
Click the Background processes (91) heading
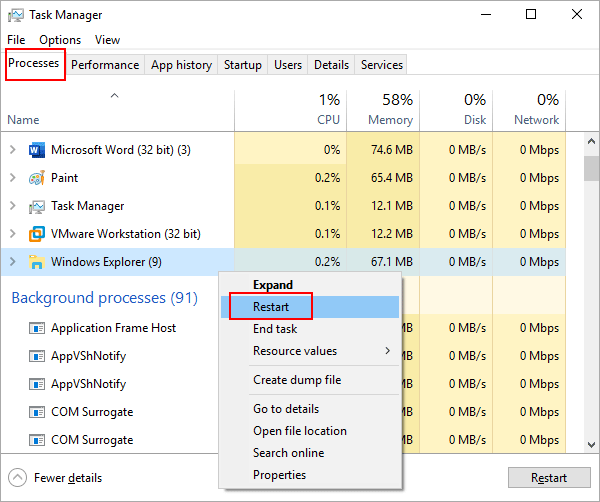104,298
